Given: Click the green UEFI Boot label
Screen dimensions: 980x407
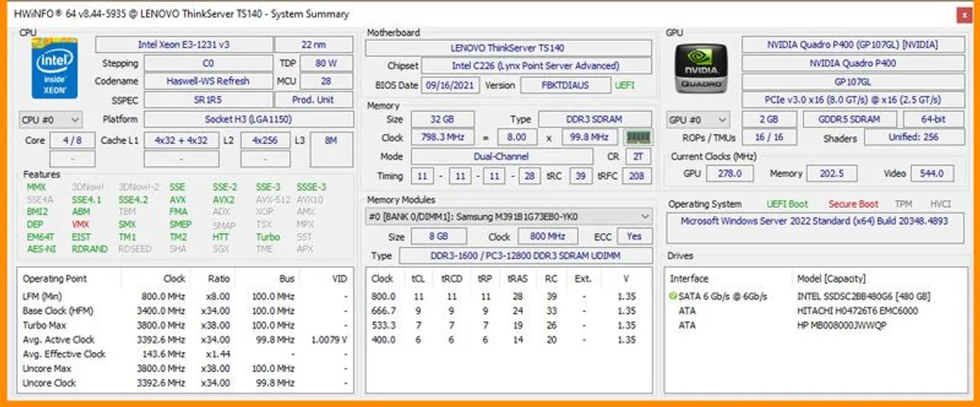Looking at the screenshot, I should coord(787,204).
